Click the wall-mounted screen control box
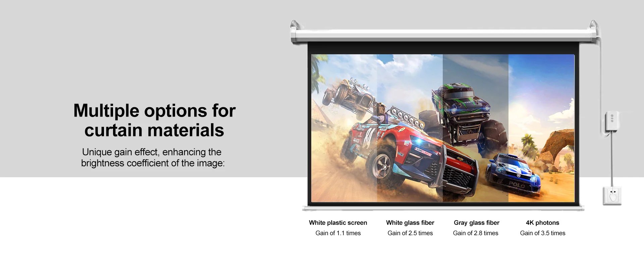 pyautogui.click(x=611, y=122)
